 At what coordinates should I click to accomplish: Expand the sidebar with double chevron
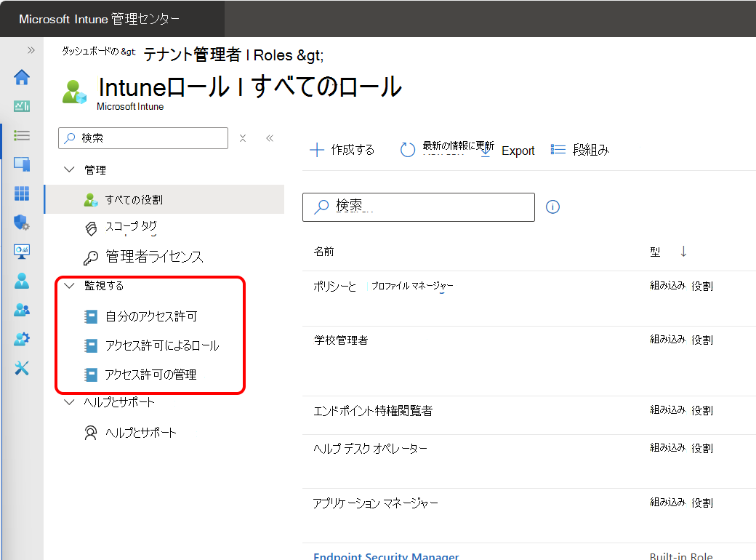[x=31, y=50]
